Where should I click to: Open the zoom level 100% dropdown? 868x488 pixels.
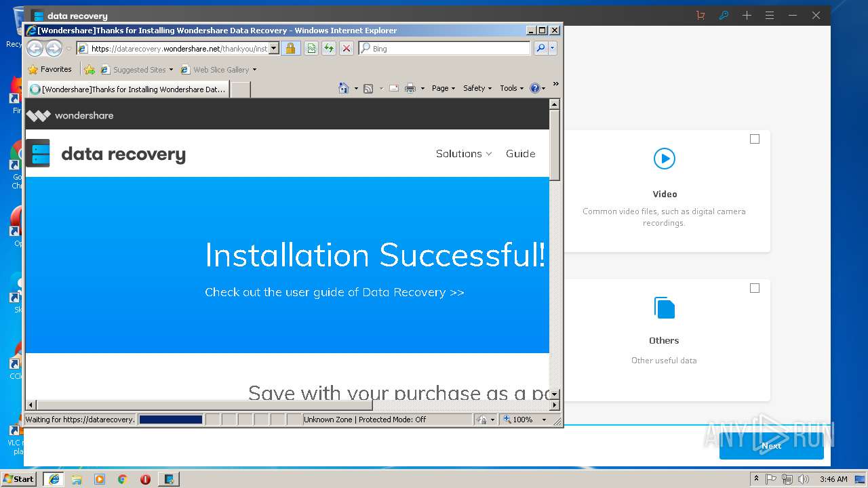click(x=544, y=420)
